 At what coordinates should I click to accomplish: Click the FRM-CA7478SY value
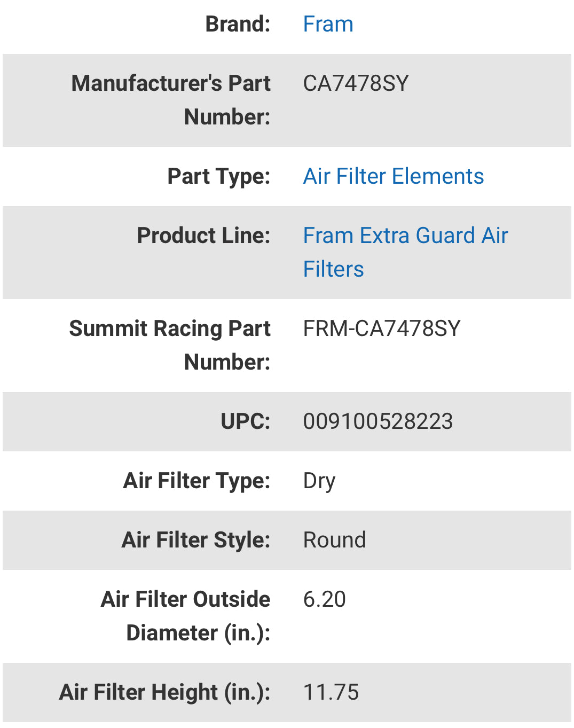tap(381, 328)
